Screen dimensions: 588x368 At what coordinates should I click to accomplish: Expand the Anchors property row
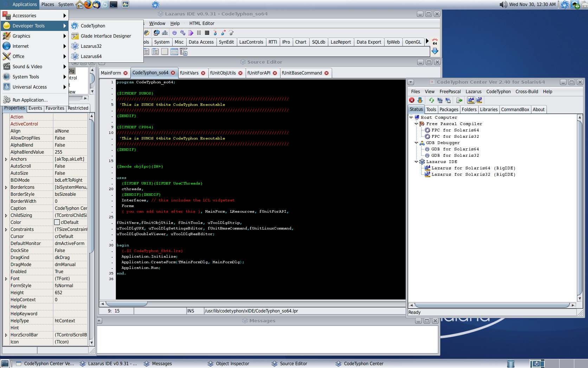pos(6,159)
